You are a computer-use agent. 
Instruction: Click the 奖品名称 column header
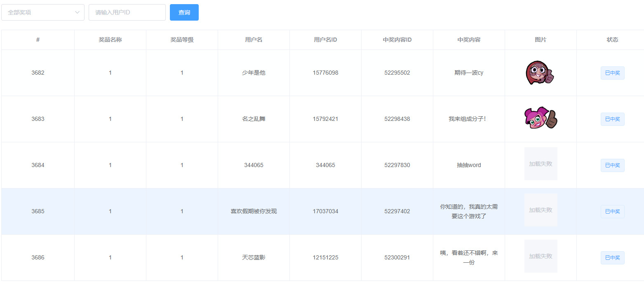[110, 40]
